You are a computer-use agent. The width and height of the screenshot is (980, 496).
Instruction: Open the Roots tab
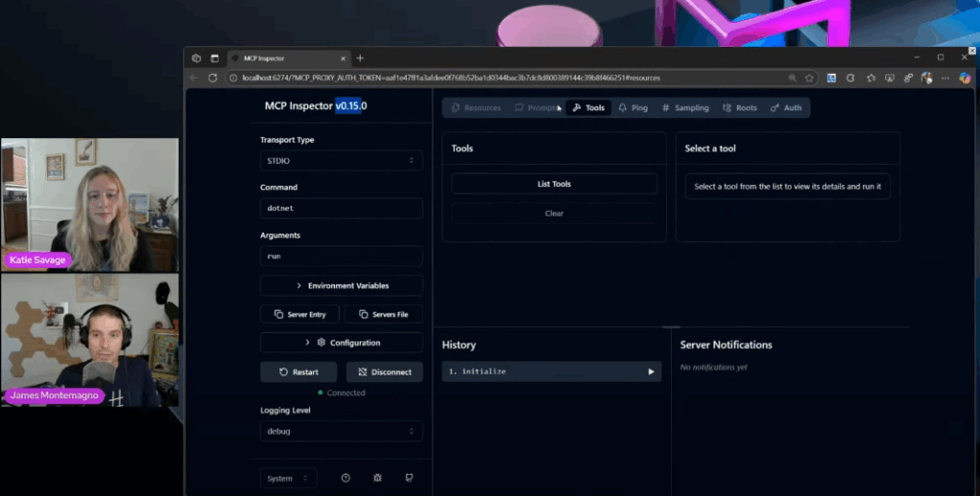(740, 108)
